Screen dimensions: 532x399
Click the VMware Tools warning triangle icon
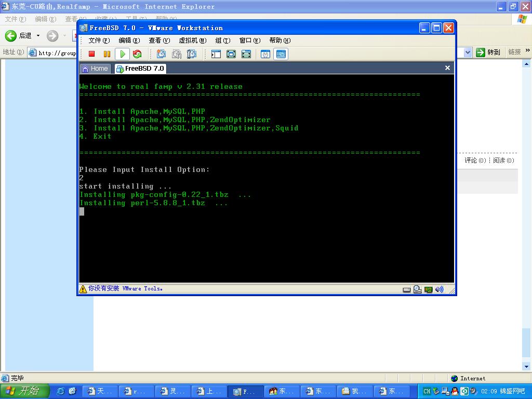83,289
